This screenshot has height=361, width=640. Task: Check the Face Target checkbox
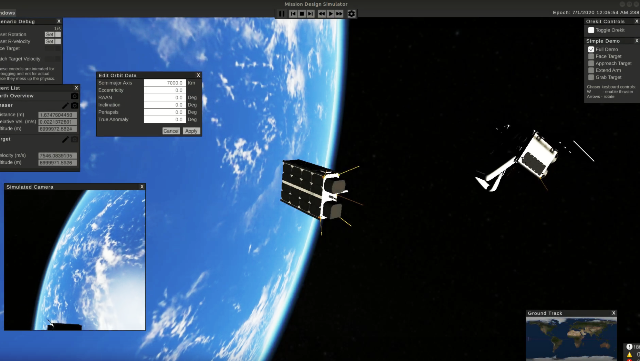click(591, 56)
